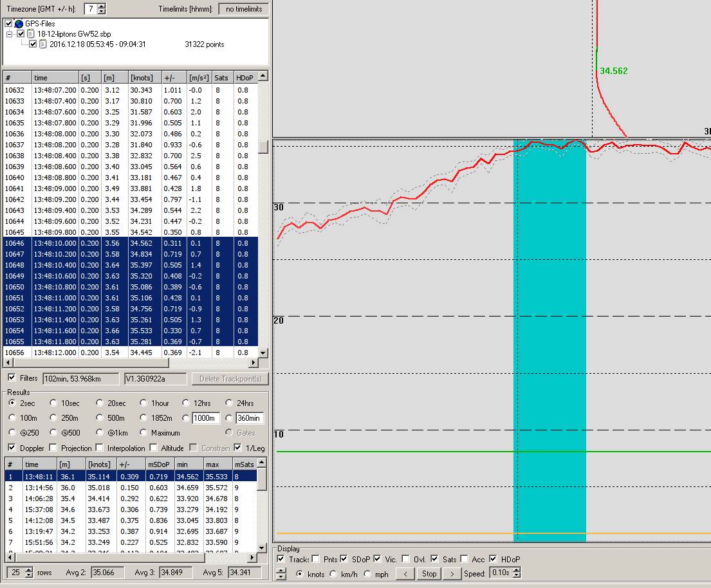
Task: Step playback forward with the > button
Action: coord(452,574)
